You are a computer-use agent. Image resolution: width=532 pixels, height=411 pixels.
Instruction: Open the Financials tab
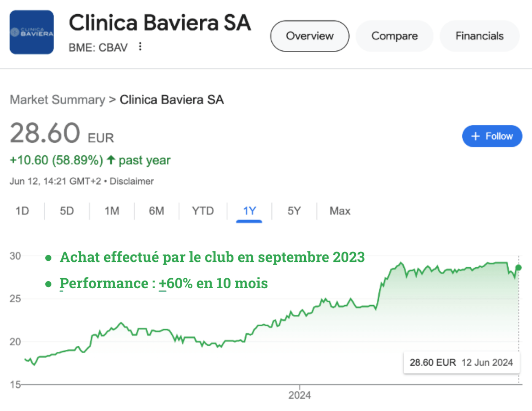pos(480,36)
